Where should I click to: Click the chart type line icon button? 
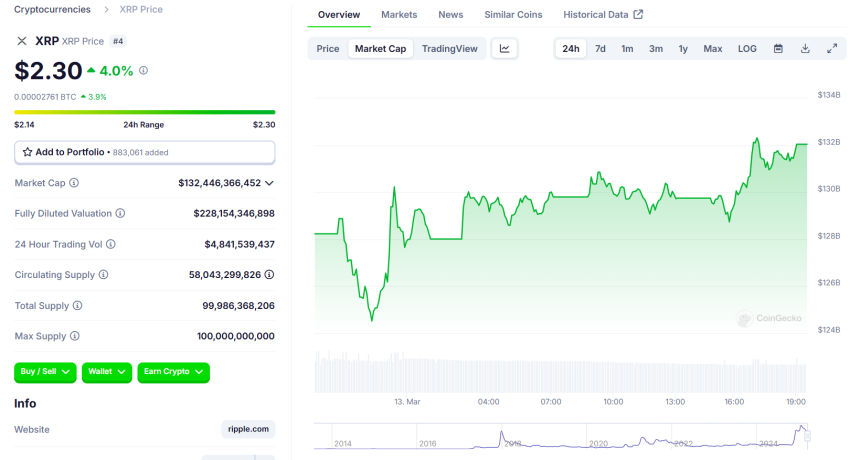pyautogui.click(x=505, y=48)
